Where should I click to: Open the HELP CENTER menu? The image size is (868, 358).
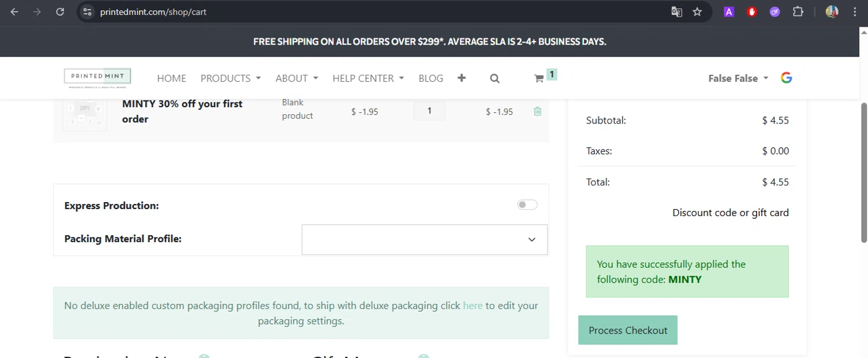pyautogui.click(x=368, y=78)
